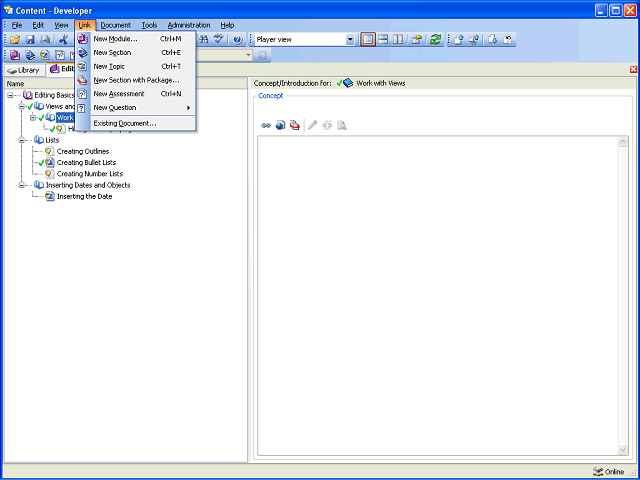Click the pencil edit icon in Concept pane
This screenshot has height=480, width=640.
coord(313,125)
